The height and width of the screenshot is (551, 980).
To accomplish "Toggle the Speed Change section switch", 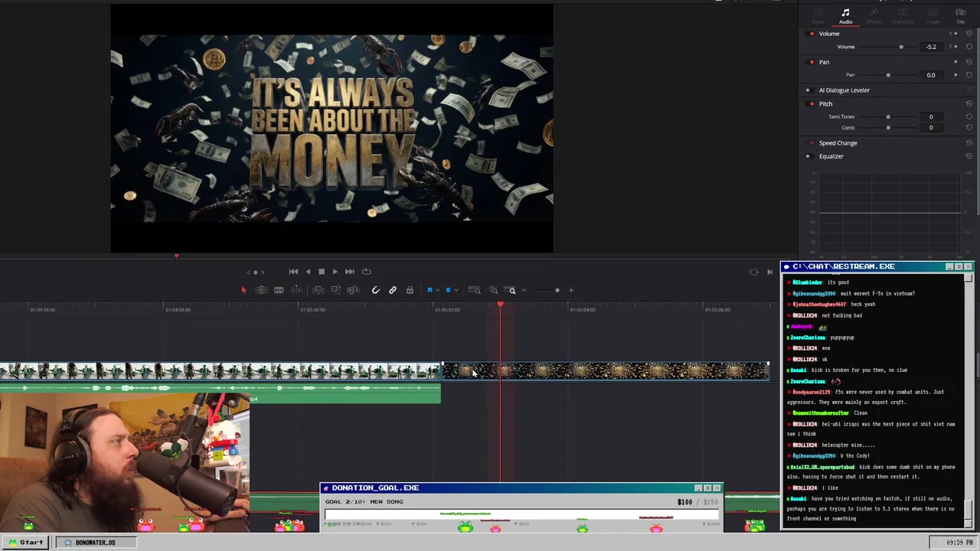I will [x=811, y=143].
